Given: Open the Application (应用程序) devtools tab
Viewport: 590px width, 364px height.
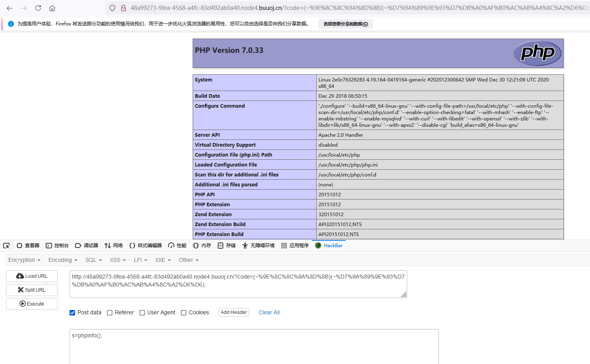Looking at the screenshot, I should (x=295, y=246).
